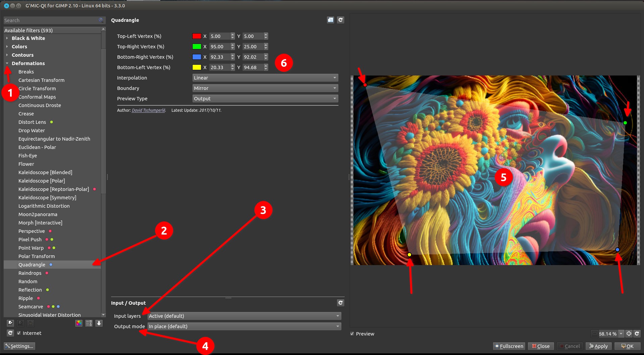This screenshot has height=355, width=644.
Task: Open the Boundary dropdown set to Mirror
Action: click(x=265, y=88)
